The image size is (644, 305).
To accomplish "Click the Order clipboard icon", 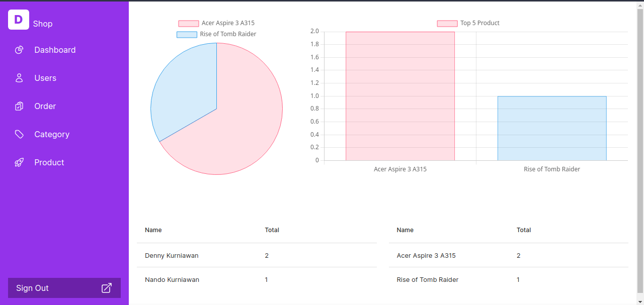I will coord(19,106).
